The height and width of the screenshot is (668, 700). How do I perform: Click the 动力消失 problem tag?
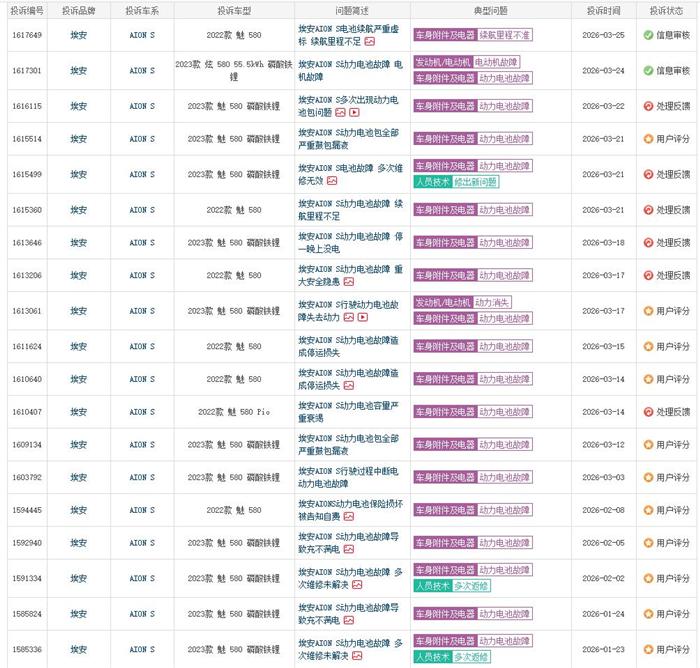click(493, 301)
